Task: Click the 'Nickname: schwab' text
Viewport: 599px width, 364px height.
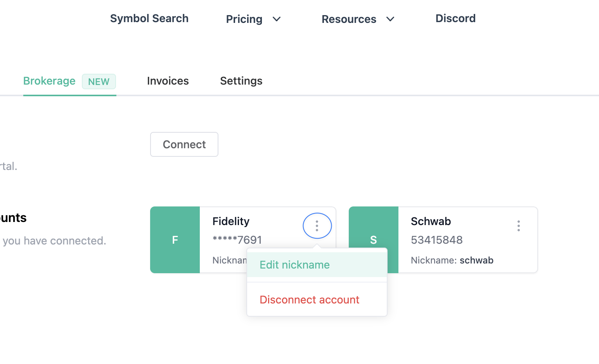Action: 452,260
